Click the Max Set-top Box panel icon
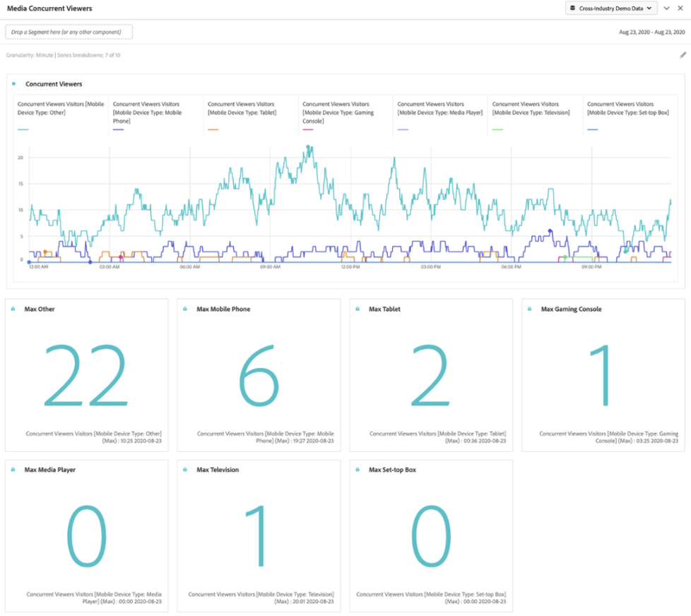This screenshot has width=691, height=616. coord(358,470)
